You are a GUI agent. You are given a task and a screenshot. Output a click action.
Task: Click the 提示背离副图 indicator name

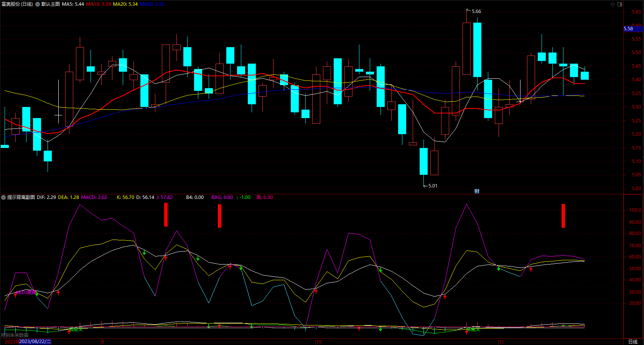(21, 197)
